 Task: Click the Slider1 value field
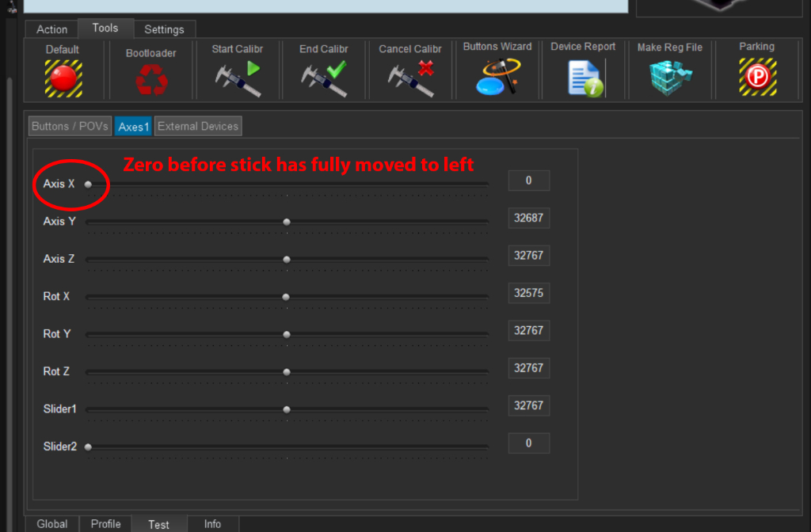(528, 405)
